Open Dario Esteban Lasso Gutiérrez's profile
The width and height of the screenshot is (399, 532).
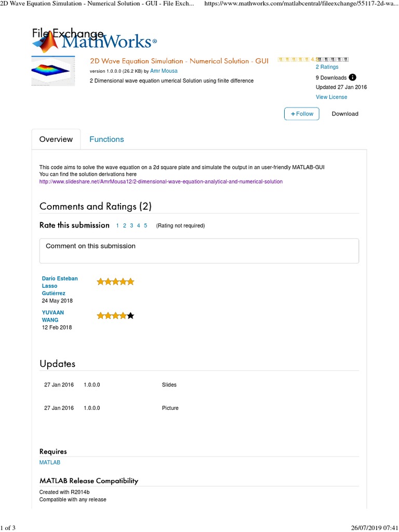click(59, 286)
